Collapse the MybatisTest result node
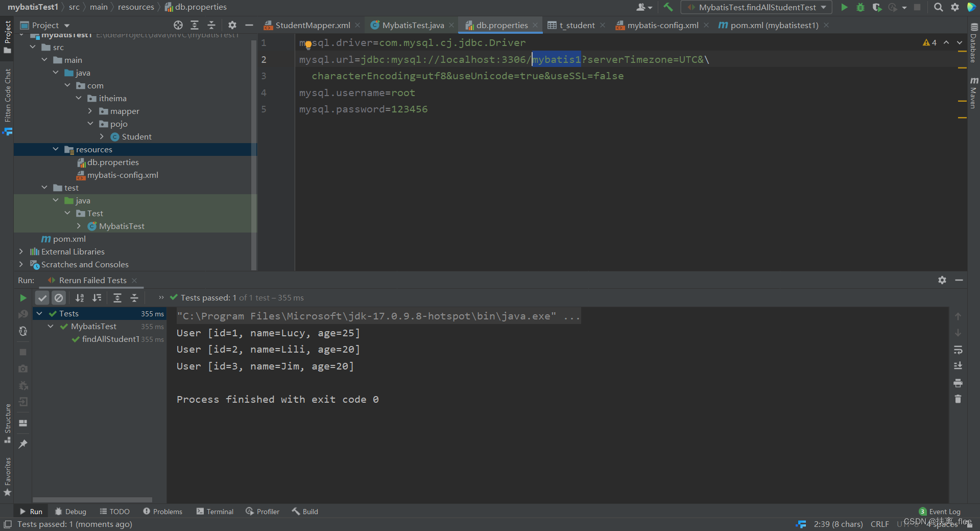This screenshot has height=531, width=980. 51,326
